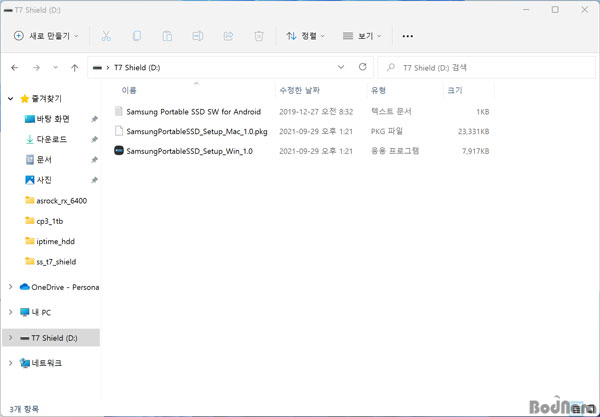Image resolution: width=600 pixels, height=417 pixels.
Task: Expand the 네트워크 tree node
Action: (11, 363)
